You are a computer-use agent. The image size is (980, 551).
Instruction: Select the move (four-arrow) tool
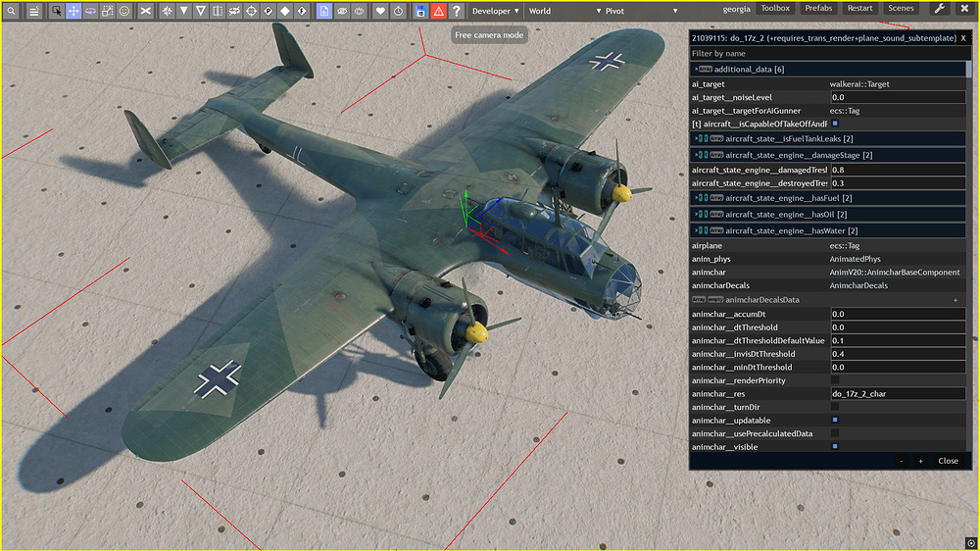[73, 11]
